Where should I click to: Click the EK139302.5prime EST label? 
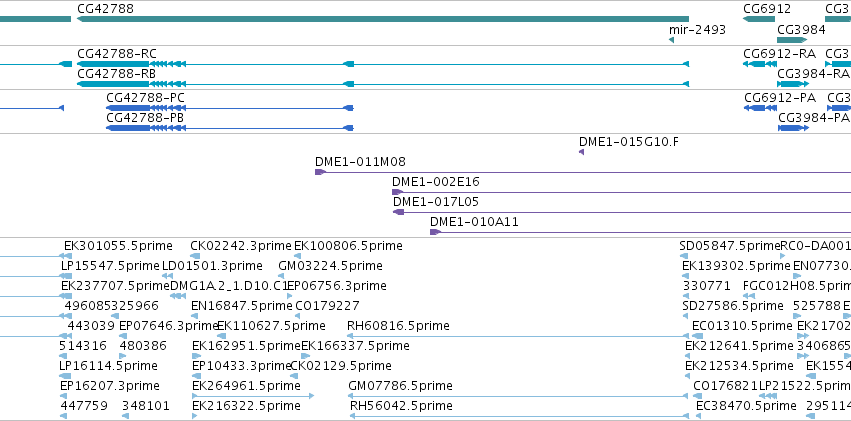click(736, 266)
